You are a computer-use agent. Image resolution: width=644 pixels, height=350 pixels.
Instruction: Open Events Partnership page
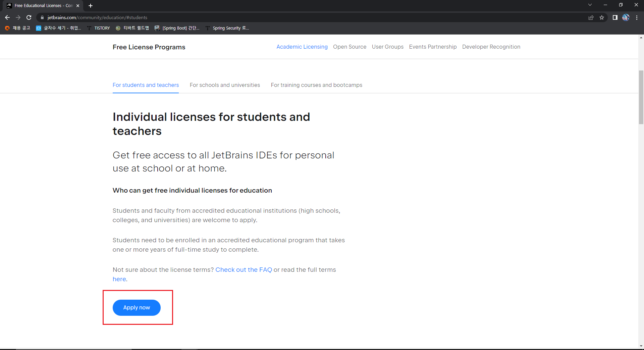433,47
